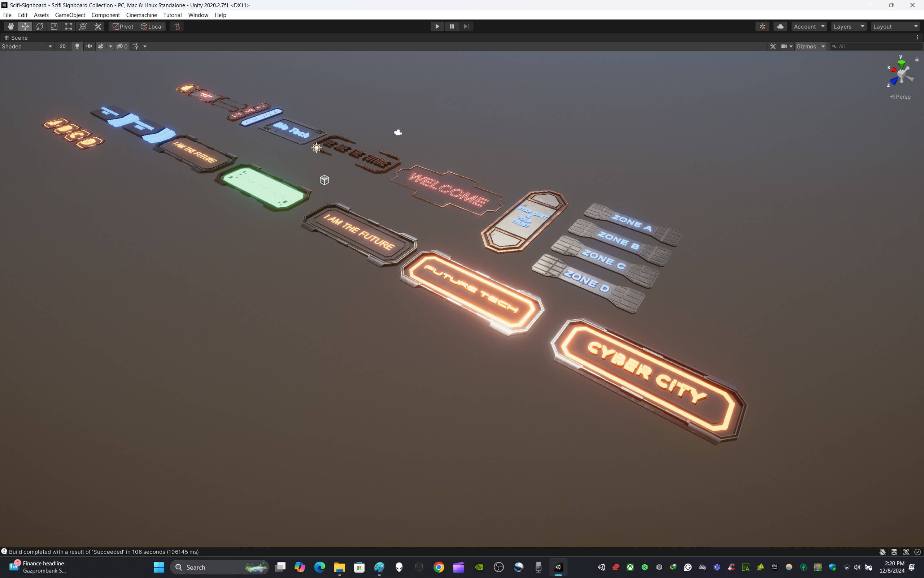Viewport: 924px width, 578px height.
Task: Toggle the Gizmos button
Action: click(806, 46)
